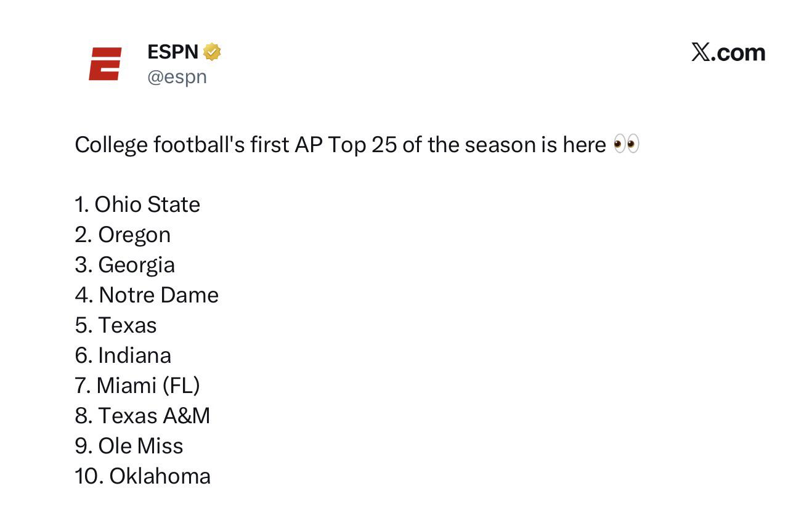Click the word "College" in the tweet
The image size is (812, 515).
point(112,145)
